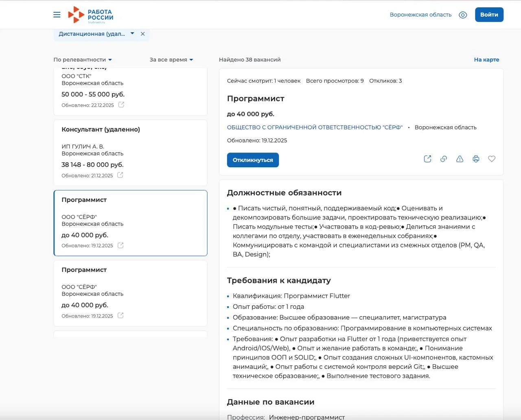Select the Консультант (удаленно) vacancy card
Image resolution: width=521 pixels, height=420 pixels.
[x=130, y=153]
